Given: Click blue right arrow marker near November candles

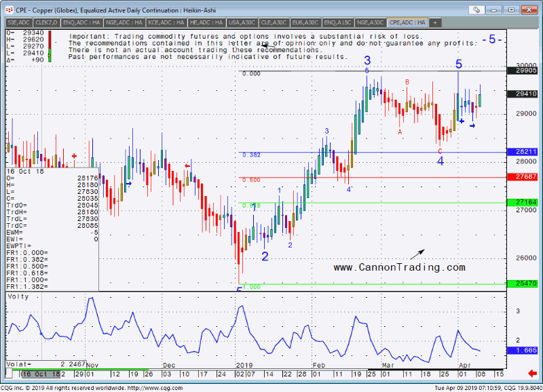Looking at the screenshot, I should pyautogui.click(x=128, y=183).
